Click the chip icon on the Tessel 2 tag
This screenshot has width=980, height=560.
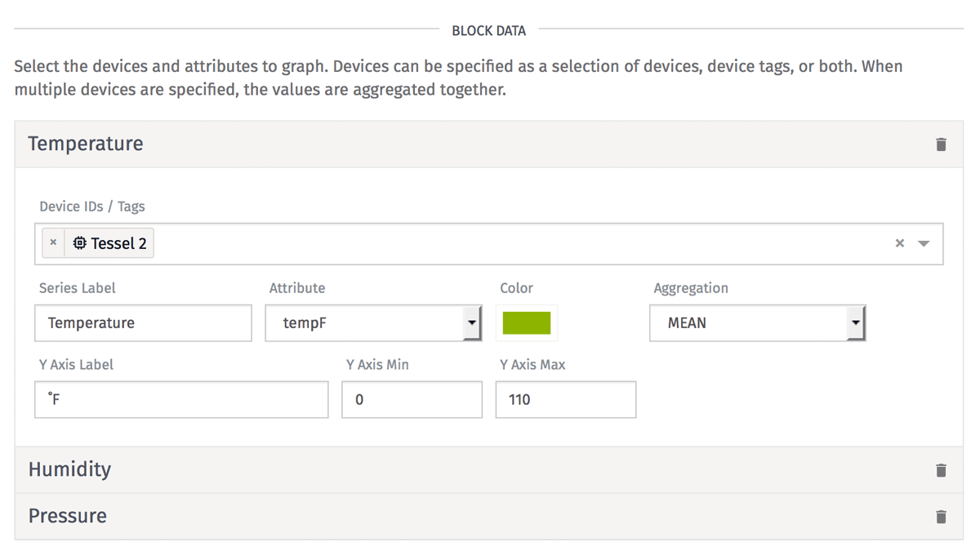click(x=79, y=243)
